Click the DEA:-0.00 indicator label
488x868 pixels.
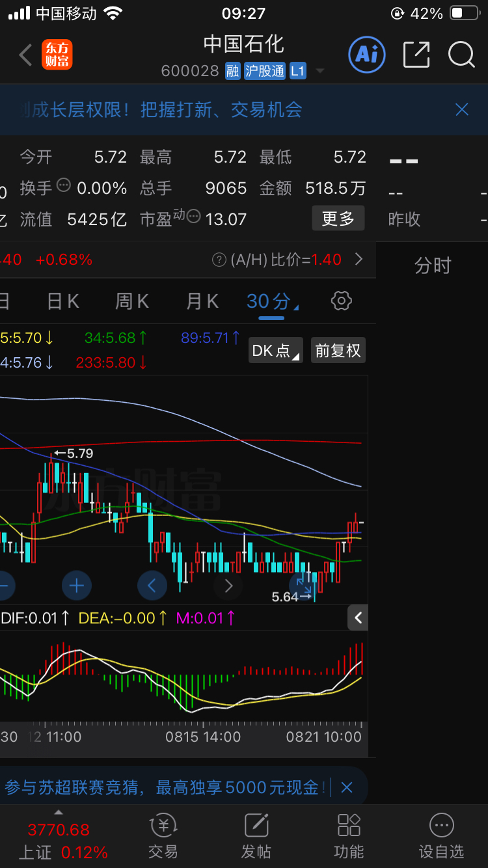pyautogui.click(x=123, y=618)
